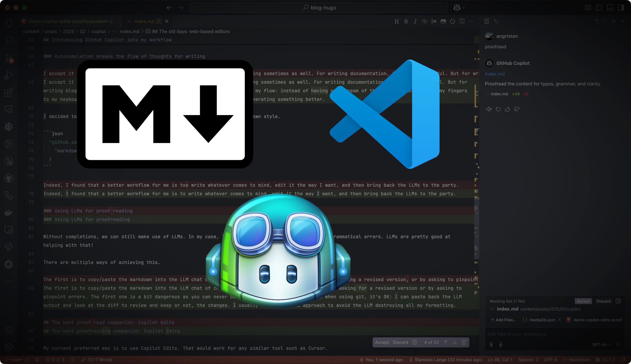Viewport: 631px width, 364px height.
Task: Open the blue index.md link in chat
Action: (494, 74)
